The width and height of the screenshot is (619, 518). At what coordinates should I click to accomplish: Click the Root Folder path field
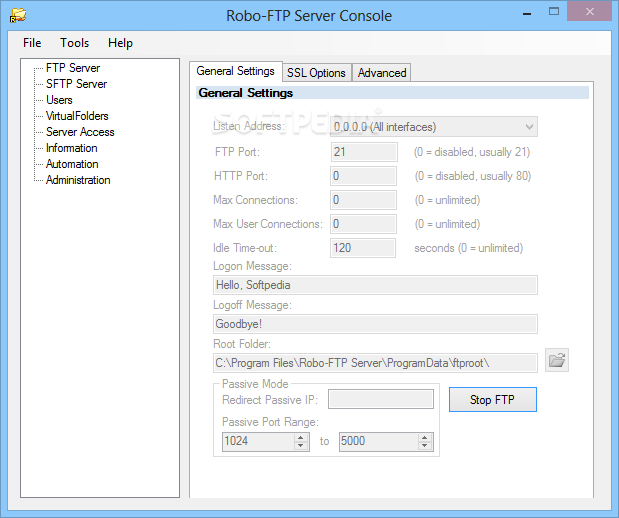(x=375, y=363)
